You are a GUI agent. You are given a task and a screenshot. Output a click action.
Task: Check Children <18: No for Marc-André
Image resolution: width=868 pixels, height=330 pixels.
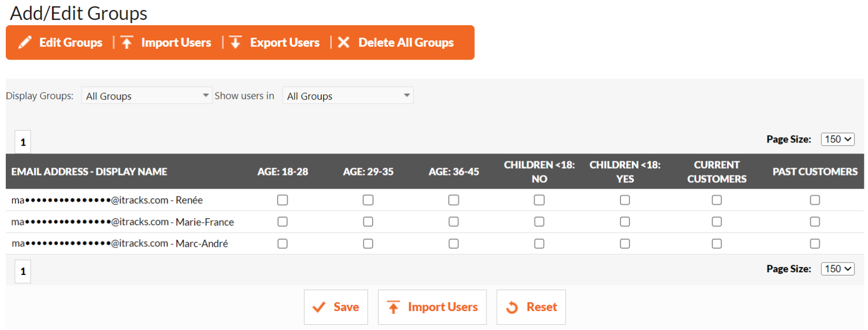coord(539,244)
